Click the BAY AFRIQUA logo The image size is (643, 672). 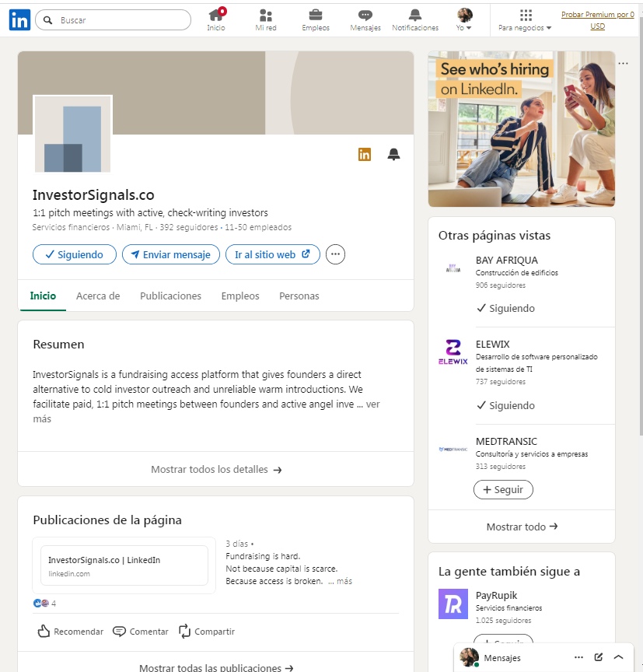pyautogui.click(x=453, y=268)
